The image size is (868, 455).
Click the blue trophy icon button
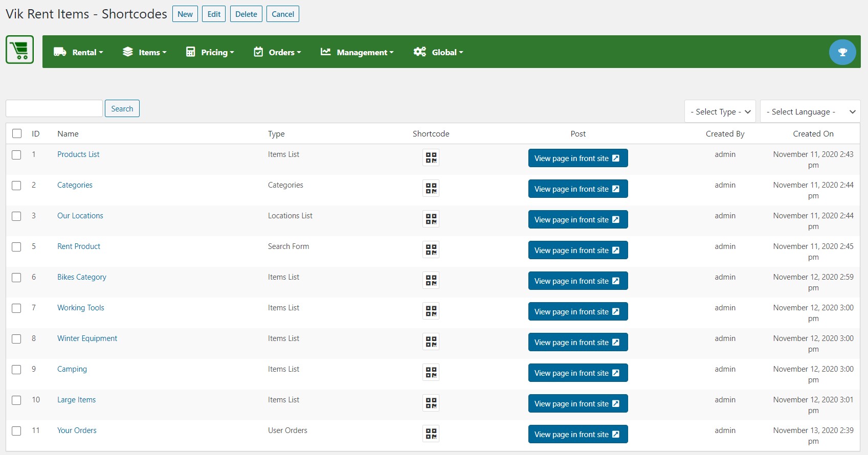coord(842,52)
